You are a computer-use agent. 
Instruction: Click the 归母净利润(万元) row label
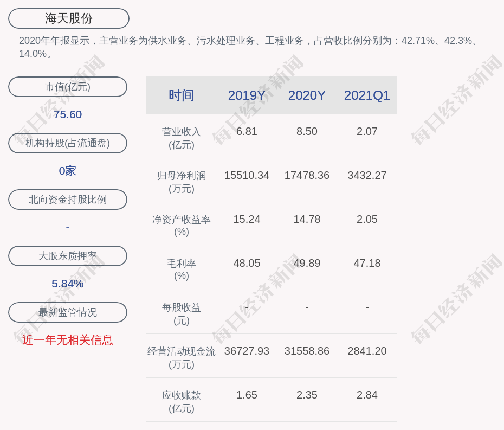182,182
